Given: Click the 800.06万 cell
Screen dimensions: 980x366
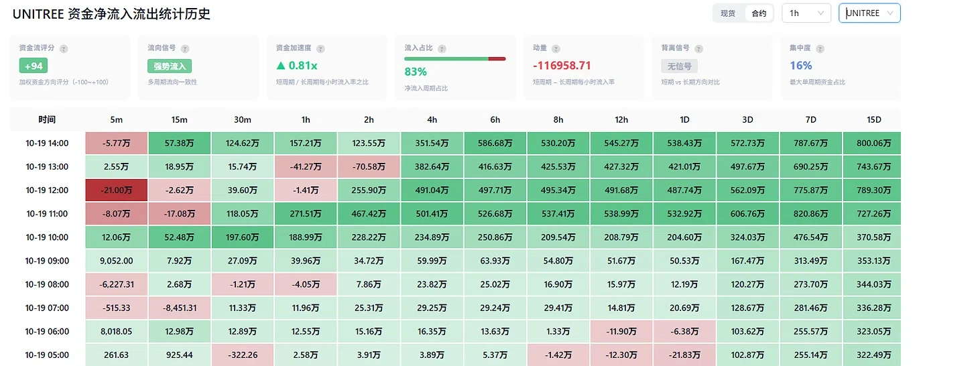Looking at the screenshot, I should (873, 143).
